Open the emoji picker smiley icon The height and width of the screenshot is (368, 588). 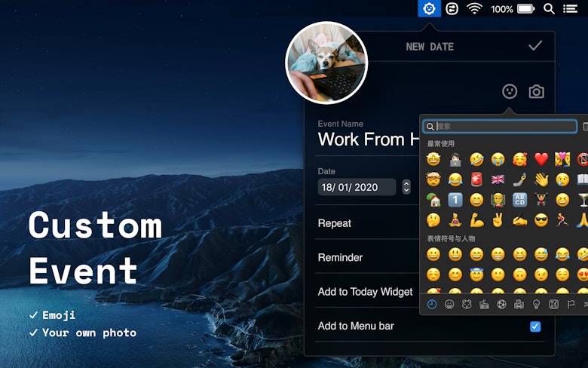point(510,91)
